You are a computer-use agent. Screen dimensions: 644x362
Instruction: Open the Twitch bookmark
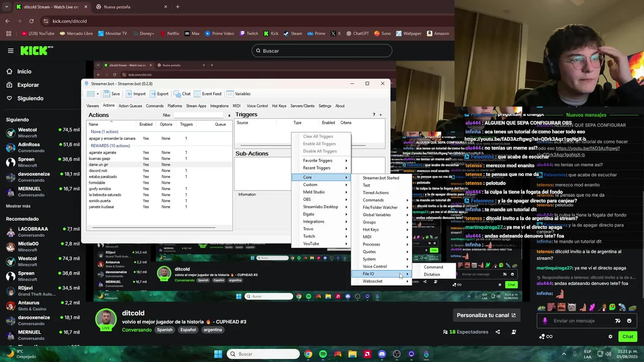click(x=249, y=34)
